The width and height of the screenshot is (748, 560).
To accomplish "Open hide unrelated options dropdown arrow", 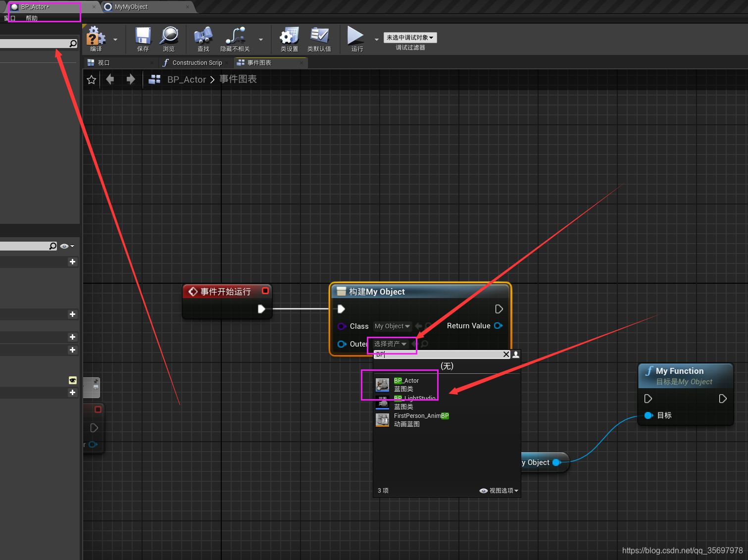I will click(x=261, y=39).
